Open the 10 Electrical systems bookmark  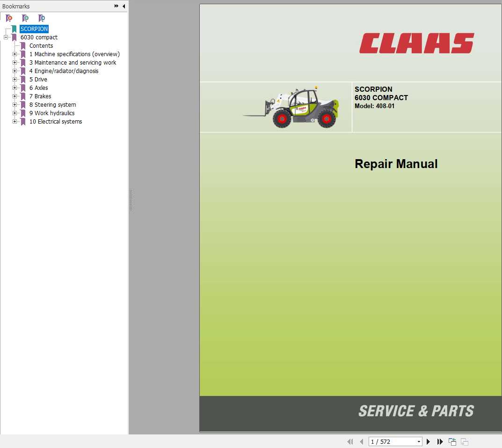(x=56, y=121)
